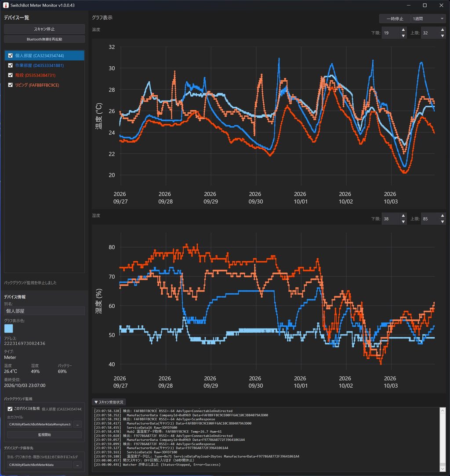Image resolution: width=450 pixels, height=476 pixels.
Task: Browse for the 出力ファイル output path
Action: pos(77,424)
